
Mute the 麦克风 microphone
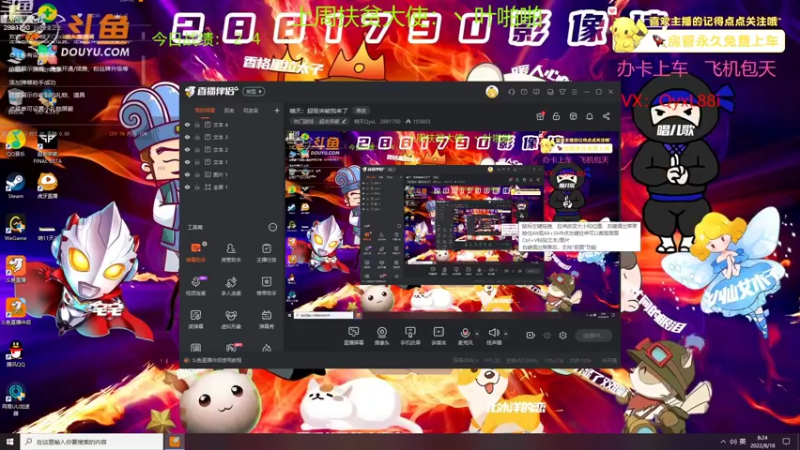pos(465,336)
